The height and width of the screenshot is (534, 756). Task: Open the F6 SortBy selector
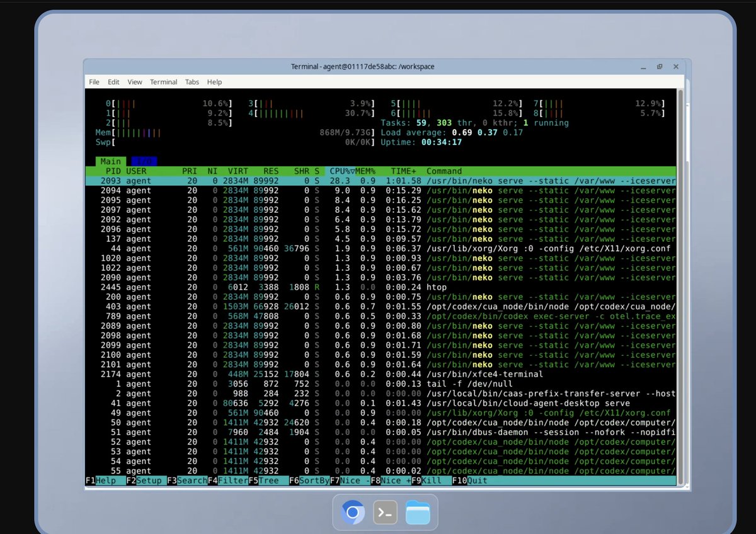(x=309, y=480)
